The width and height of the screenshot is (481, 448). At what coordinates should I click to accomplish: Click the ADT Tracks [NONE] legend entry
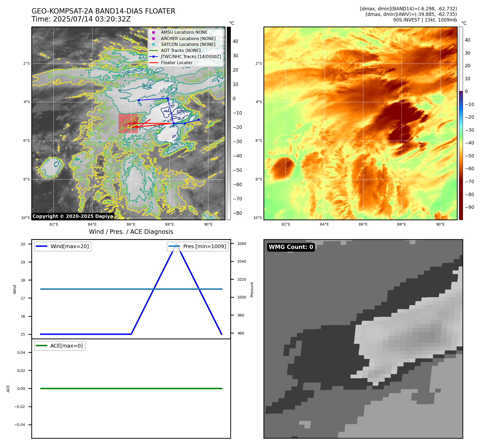point(175,51)
